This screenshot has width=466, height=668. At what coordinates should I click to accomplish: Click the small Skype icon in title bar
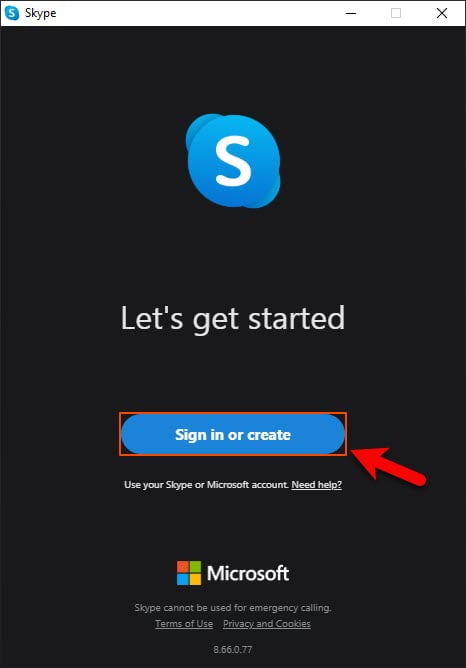click(x=12, y=13)
